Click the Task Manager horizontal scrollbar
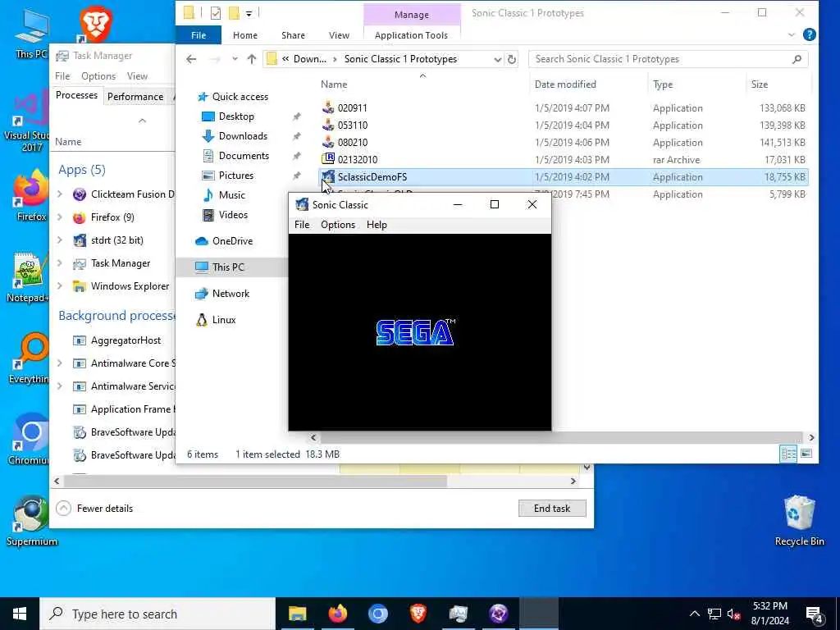Viewport: 840px width, 630px height. 255,481
